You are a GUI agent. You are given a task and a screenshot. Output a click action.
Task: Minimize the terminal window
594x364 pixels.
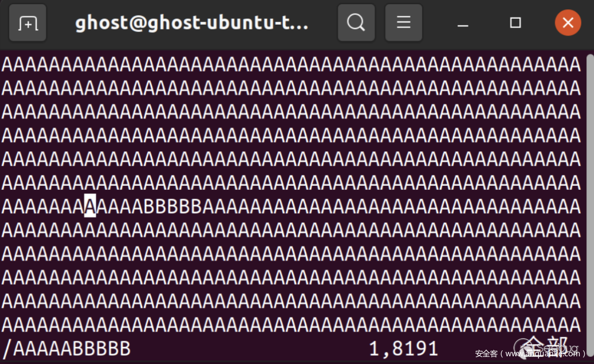(x=463, y=24)
